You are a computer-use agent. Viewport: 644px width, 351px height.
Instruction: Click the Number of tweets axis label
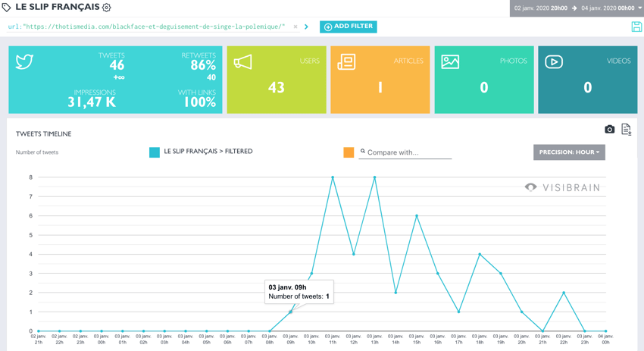click(37, 152)
